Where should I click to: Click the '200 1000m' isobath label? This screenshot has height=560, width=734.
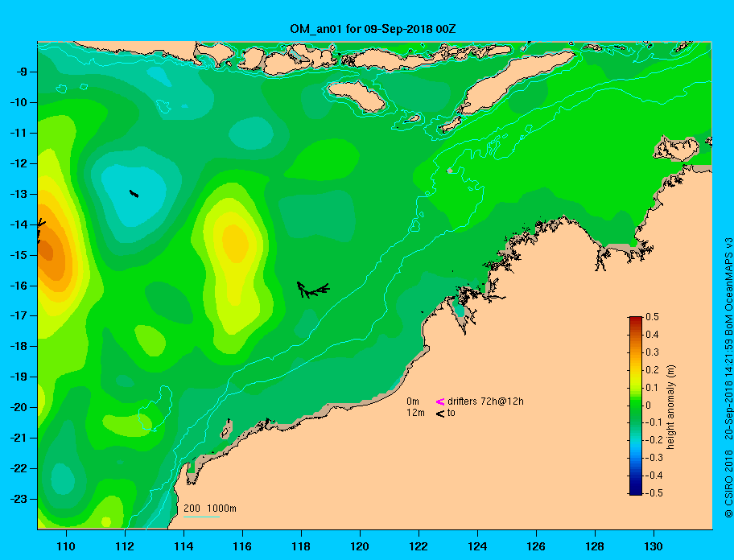[210, 509]
